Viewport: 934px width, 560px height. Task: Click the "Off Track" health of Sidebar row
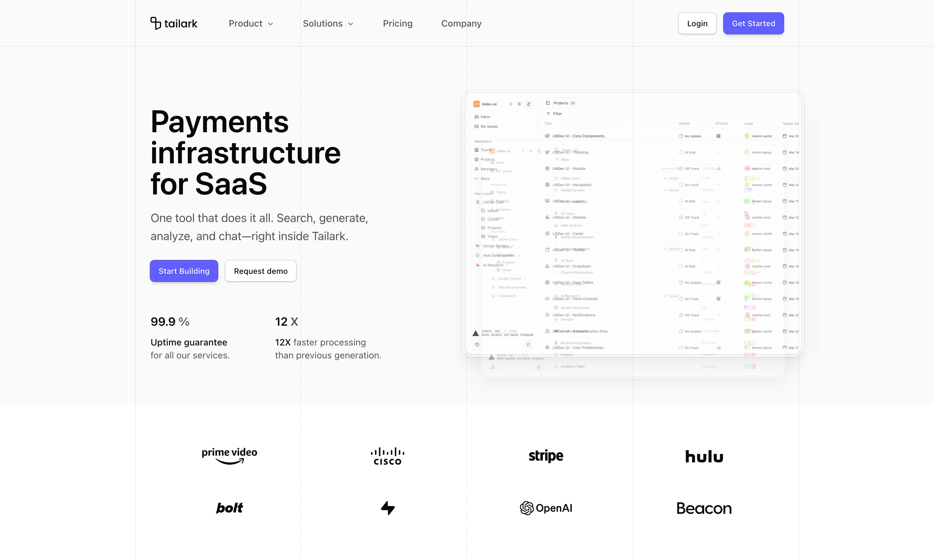689,217
